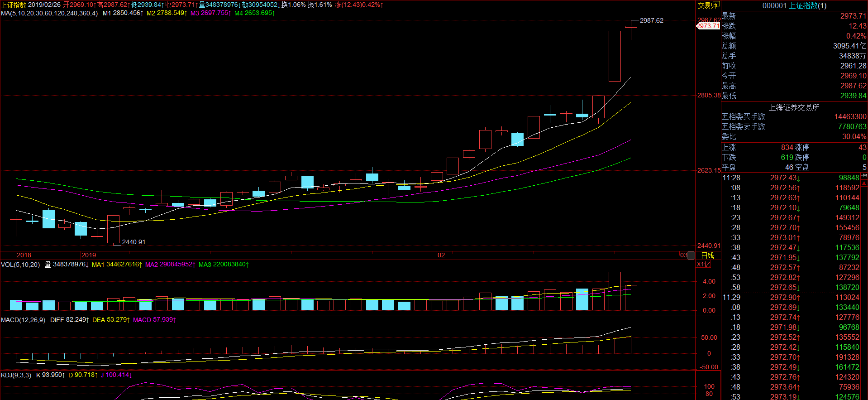
Task: Click the 2987.62 high price label on chart
Action: [651, 20]
